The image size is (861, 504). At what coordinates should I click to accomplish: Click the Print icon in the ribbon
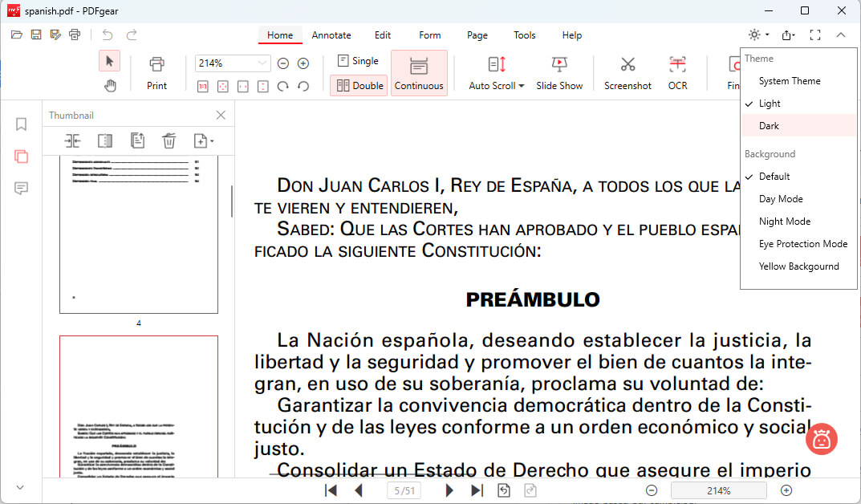click(x=156, y=72)
